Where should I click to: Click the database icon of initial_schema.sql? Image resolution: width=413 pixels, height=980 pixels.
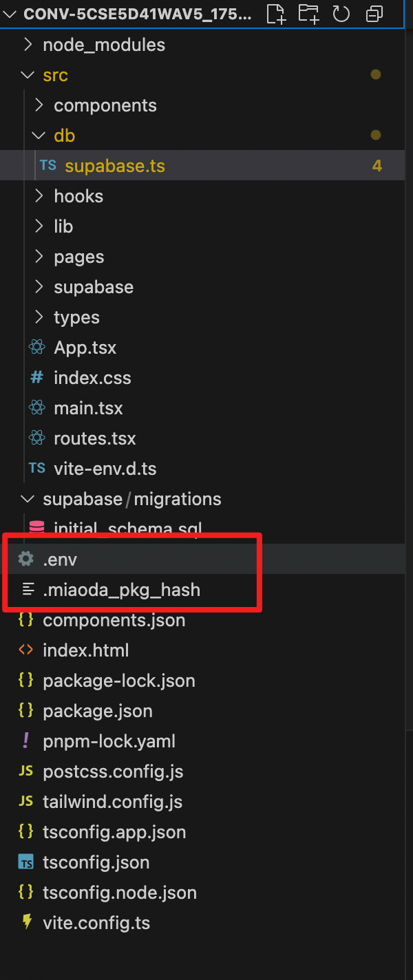[x=37, y=529]
